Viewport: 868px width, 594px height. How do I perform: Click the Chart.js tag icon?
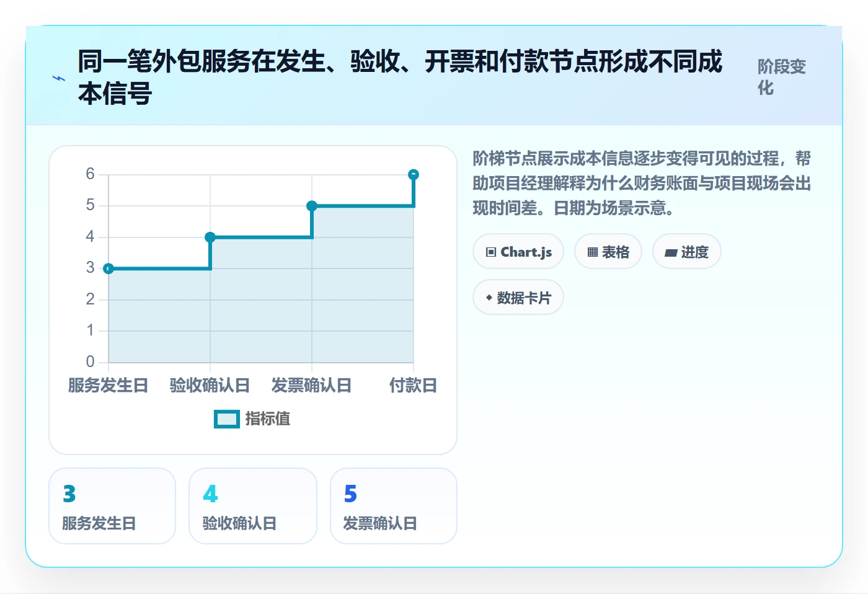(x=491, y=252)
